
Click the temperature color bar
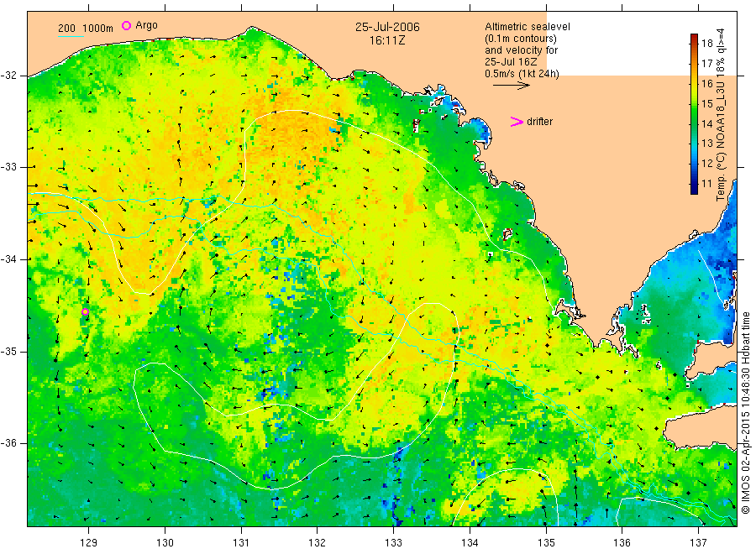point(694,114)
